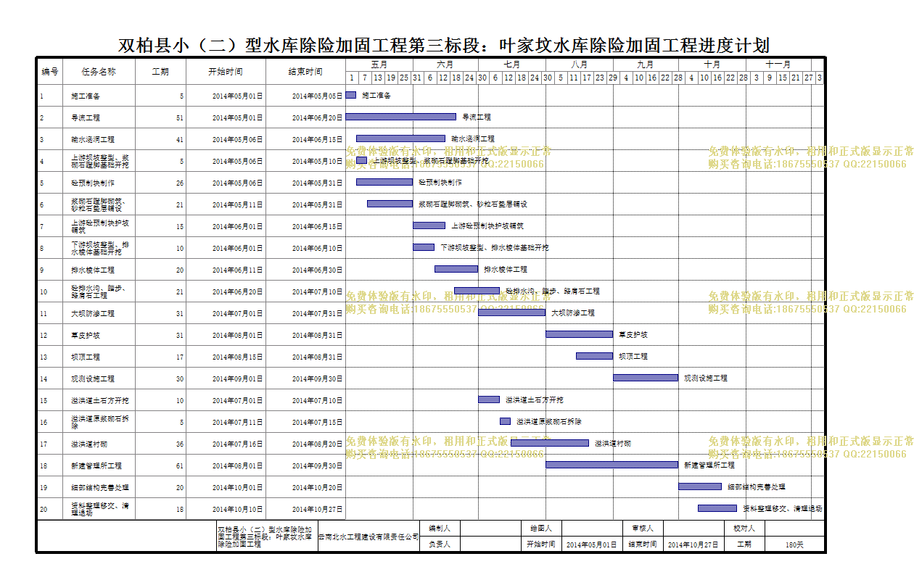Select the Gantt bar for 大坝防渗工程
Image resolution: width=914 pixels, height=588 pixels.
pyautogui.click(x=511, y=312)
